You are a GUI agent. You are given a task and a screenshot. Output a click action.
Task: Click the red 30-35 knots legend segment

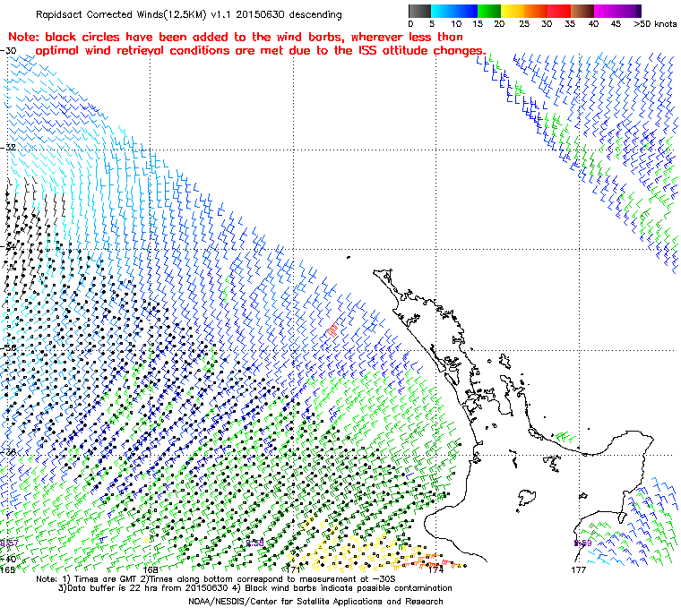[x=559, y=11]
